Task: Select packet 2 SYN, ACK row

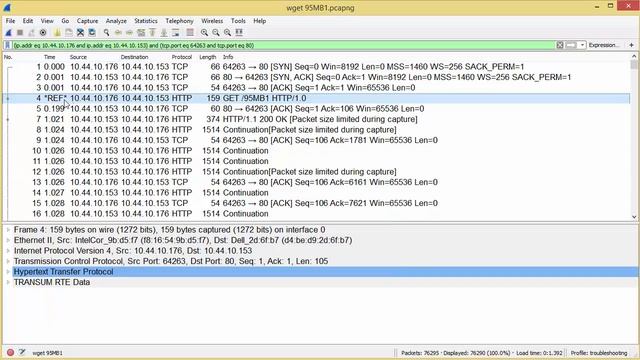Action: click(x=316, y=77)
